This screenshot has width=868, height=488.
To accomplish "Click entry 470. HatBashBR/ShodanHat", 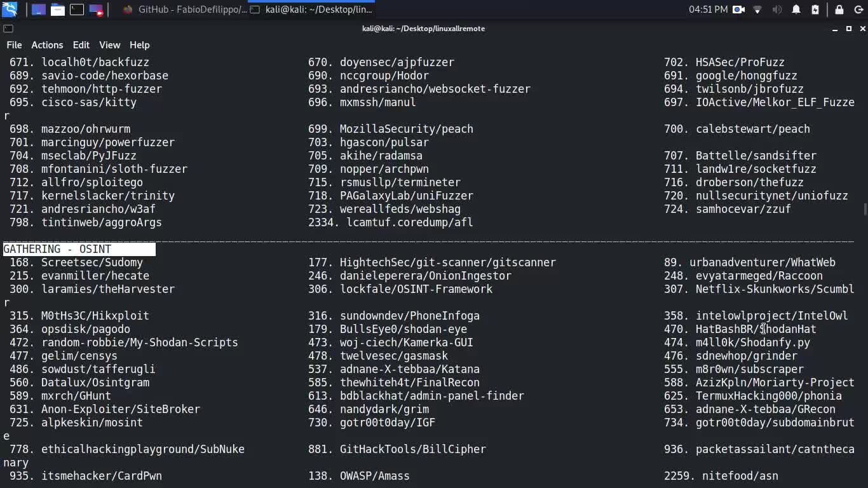I will coord(740,329).
